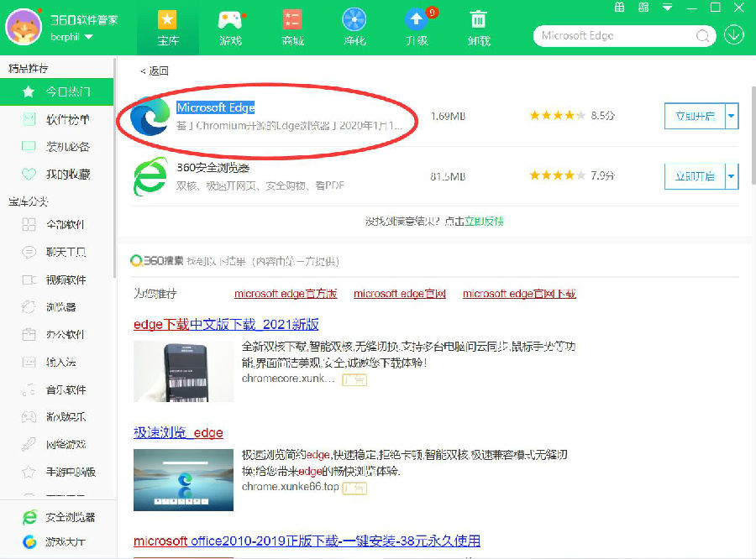The height and width of the screenshot is (559, 756).
Task: Click the magnifier search icon
Action: pos(702,36)
